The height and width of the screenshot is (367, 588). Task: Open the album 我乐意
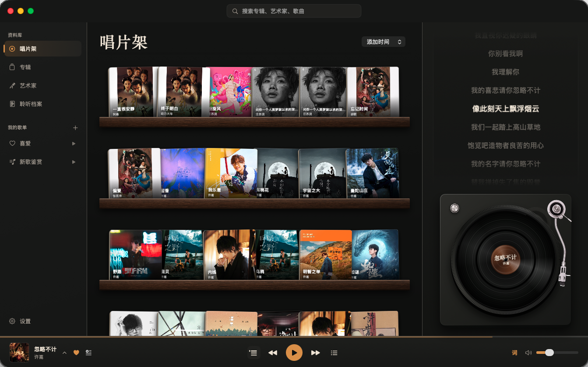coord(231,173)
